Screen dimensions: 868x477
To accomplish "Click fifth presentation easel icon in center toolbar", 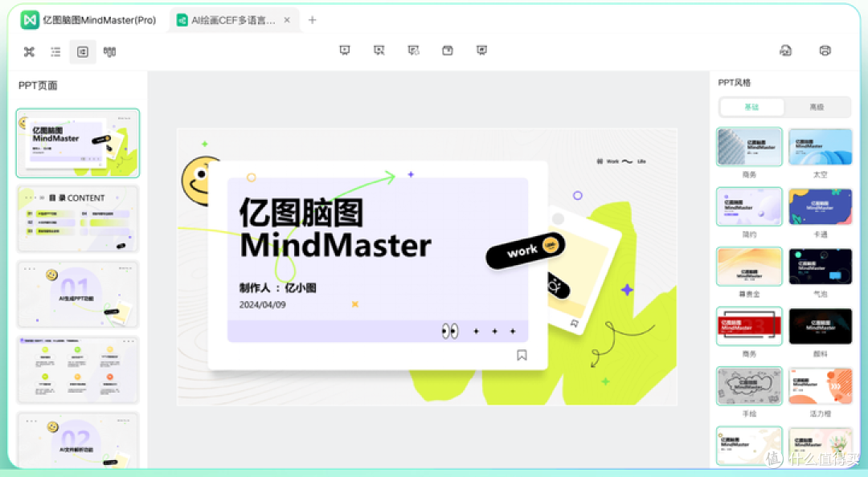I will pos(482,51).
